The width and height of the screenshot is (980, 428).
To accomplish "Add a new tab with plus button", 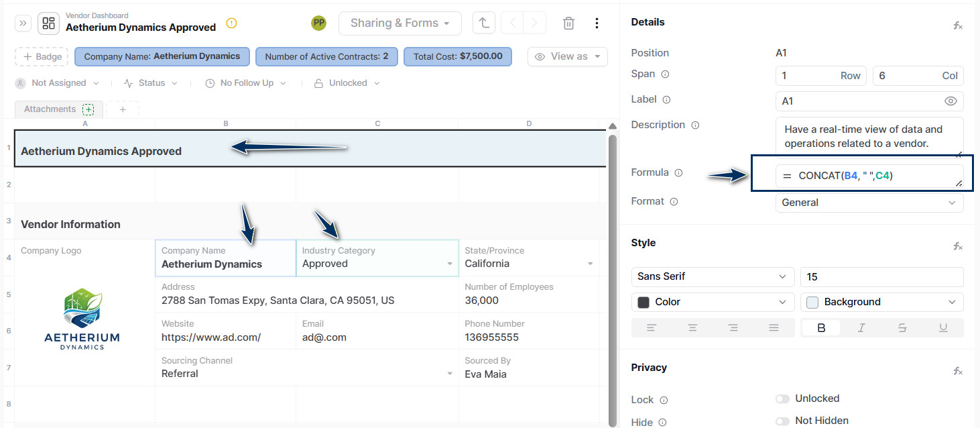I will 123,109.
